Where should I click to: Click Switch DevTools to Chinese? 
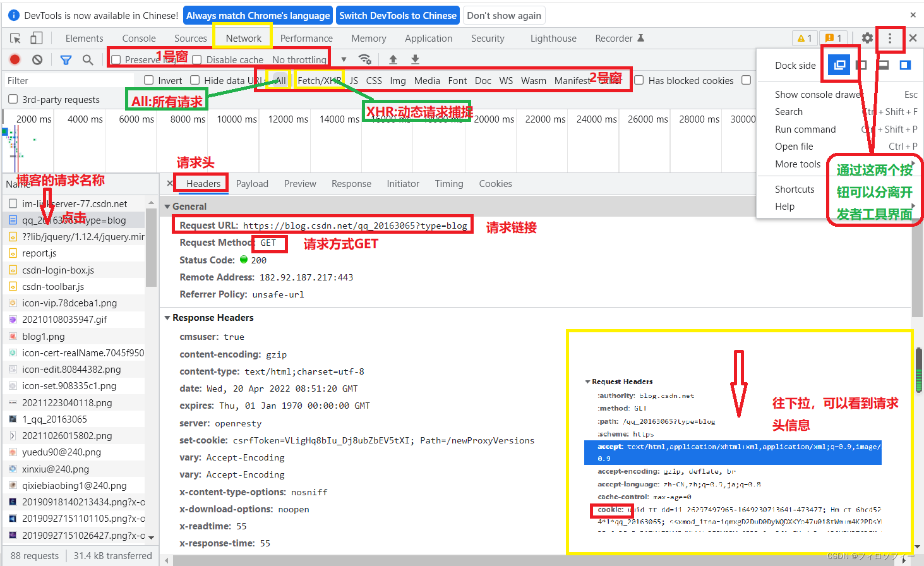[x=398, y=15]
